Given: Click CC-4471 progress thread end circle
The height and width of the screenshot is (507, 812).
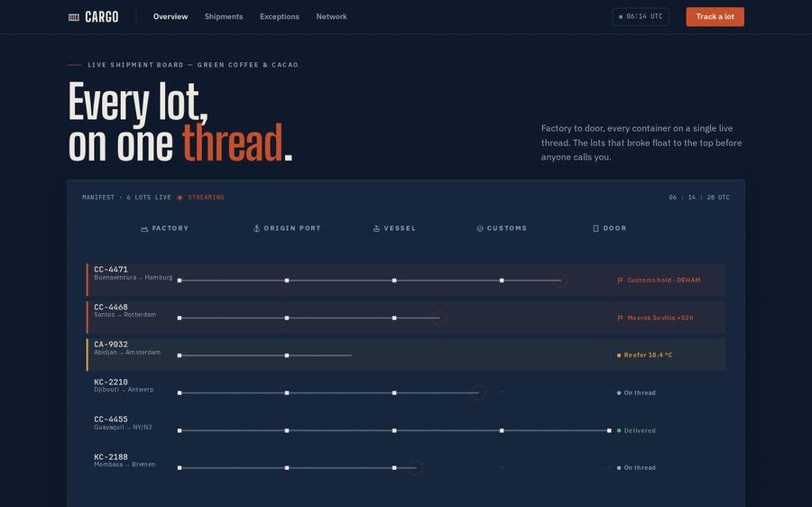Looking at the screenshot, I should [560, 281].
